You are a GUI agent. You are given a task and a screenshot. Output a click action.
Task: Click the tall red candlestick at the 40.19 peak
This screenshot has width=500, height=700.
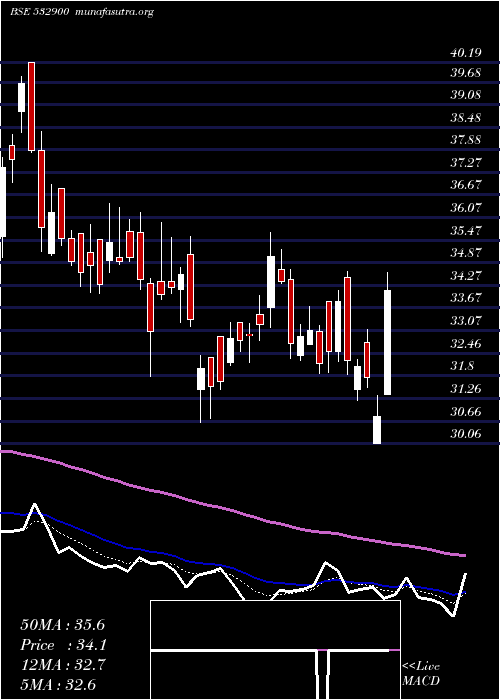pyautogui.click(x=31, y=106)
